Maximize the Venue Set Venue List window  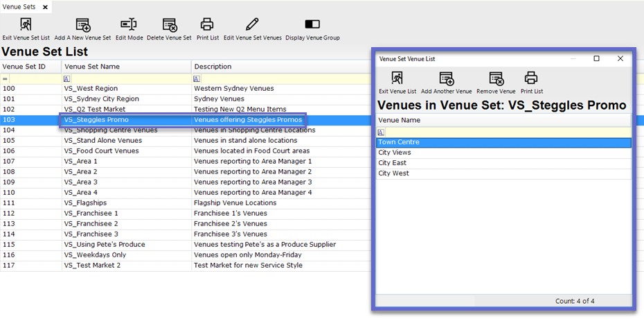point(596,59)
